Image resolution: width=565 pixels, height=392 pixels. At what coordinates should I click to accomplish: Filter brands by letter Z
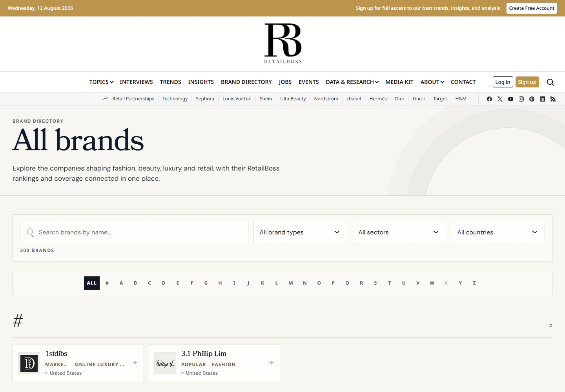[474, 283]
